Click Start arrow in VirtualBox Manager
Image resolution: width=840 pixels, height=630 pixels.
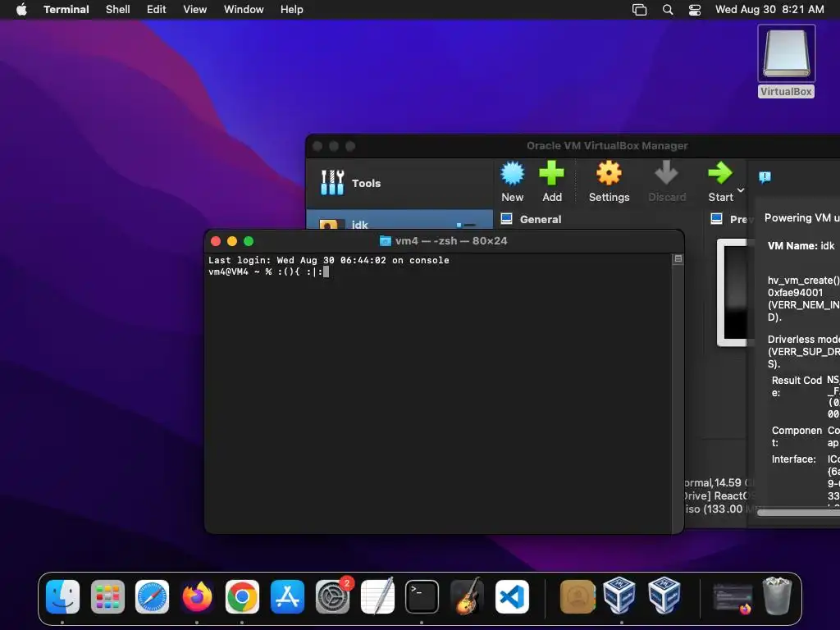(x=720, y=181)
